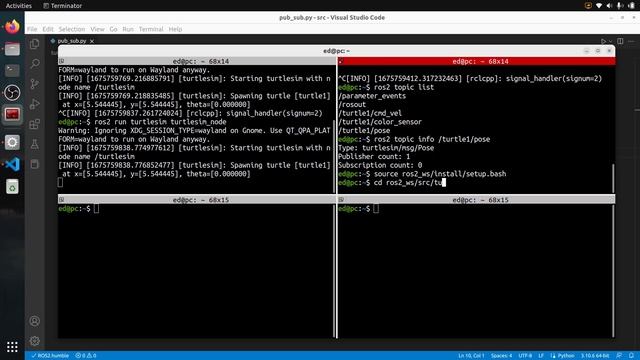Screen dimensions: 640x360
Task: Show Applications grid in the dock
Action: pos(12,347)
